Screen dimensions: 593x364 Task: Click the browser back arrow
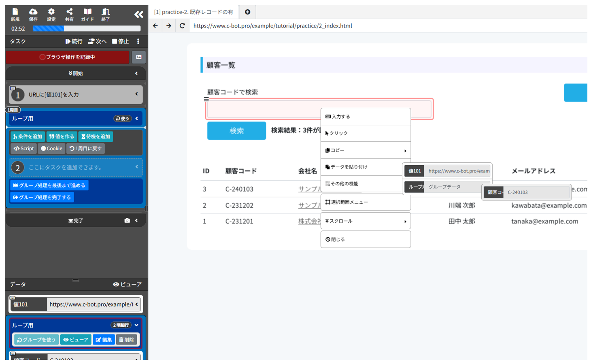click(x=155, y=26)
